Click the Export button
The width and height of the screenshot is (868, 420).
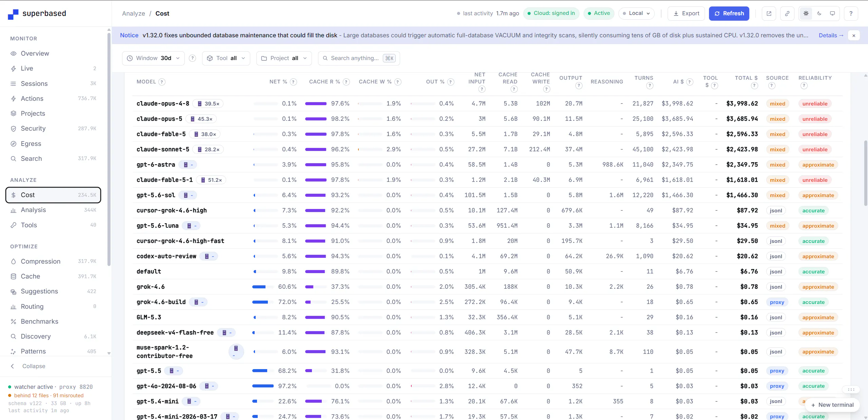686,14
